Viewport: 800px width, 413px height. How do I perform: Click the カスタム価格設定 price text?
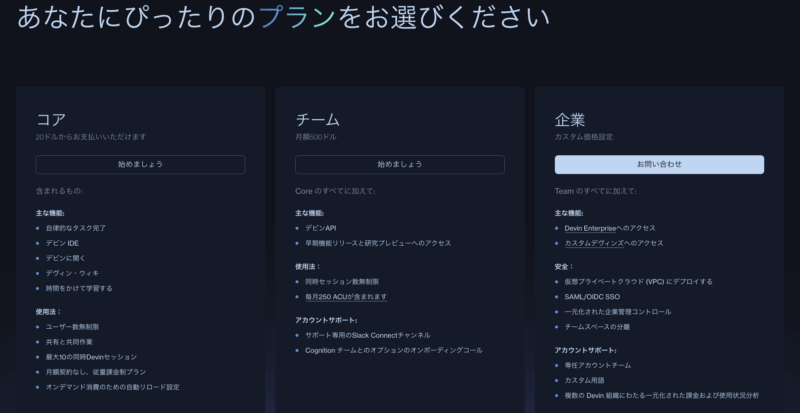[x=584, y=137]
